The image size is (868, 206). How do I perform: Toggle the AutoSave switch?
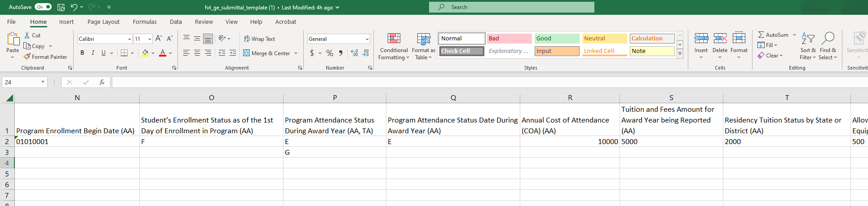pyautogui.click(x=43, y=7)
